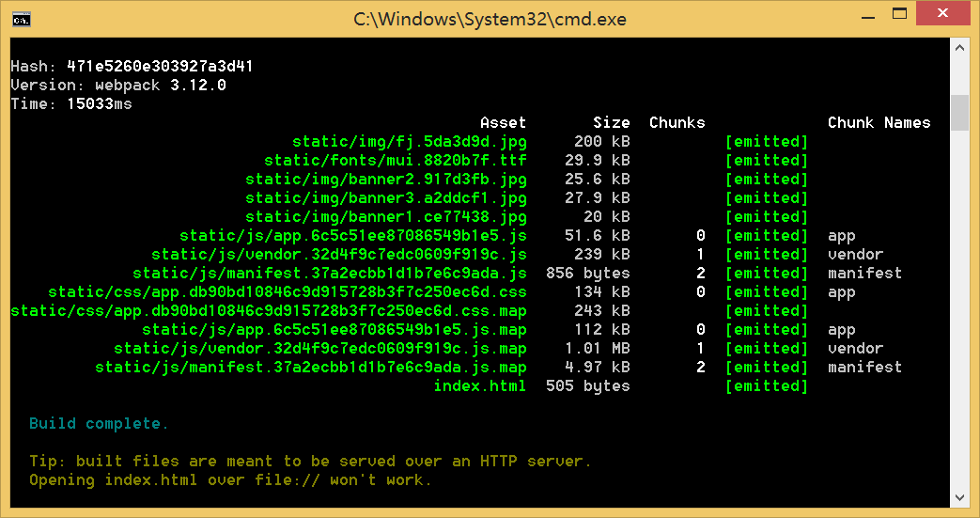Click the vertical scrollbar thumb
Screen dimensions: 980x518
(x=959, y=113)
